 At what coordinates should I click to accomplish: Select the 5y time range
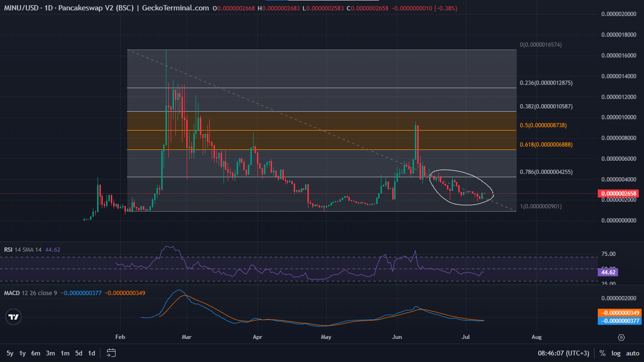click(x=10, y=353)
